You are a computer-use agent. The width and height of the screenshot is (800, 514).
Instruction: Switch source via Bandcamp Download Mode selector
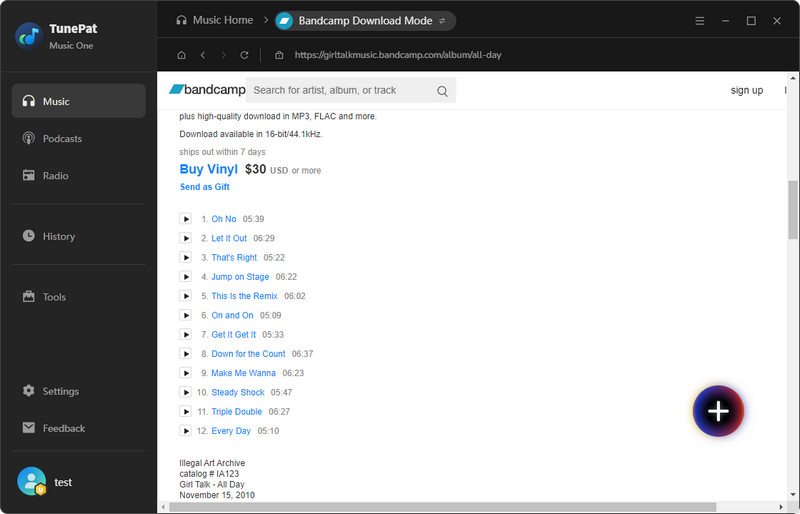coord(365,21)
